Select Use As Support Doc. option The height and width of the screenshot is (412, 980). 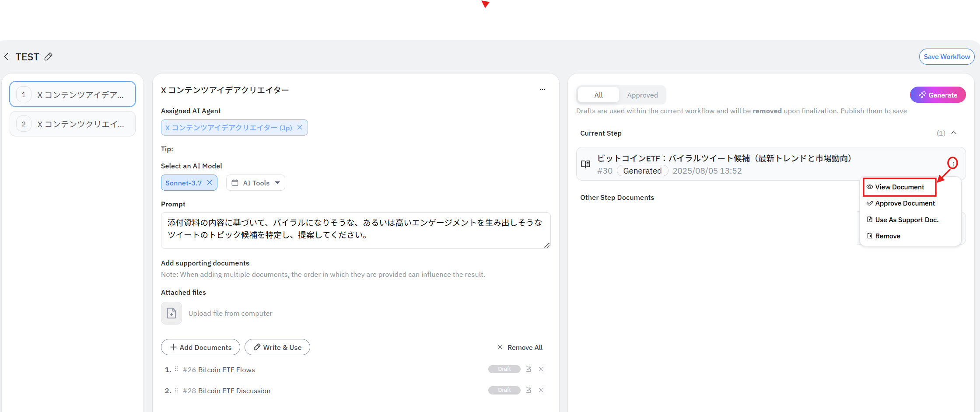(x=906, y=220)
